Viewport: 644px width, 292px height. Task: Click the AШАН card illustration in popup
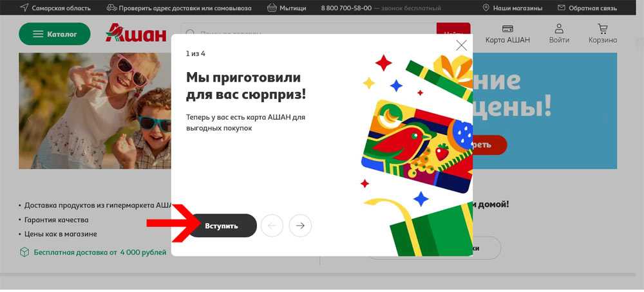417,145
